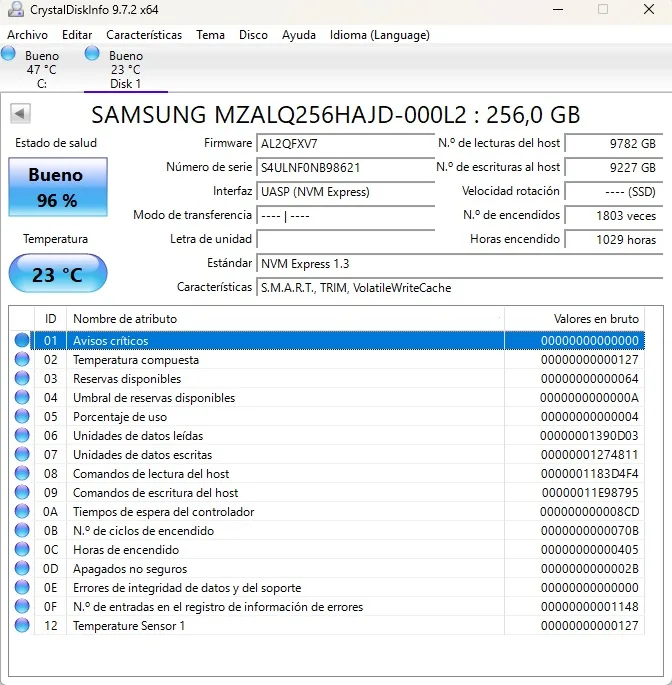This screenshot has width=672, height=685.
Task: Click the Bueno 96 % health status button
Action: [57, 187]
